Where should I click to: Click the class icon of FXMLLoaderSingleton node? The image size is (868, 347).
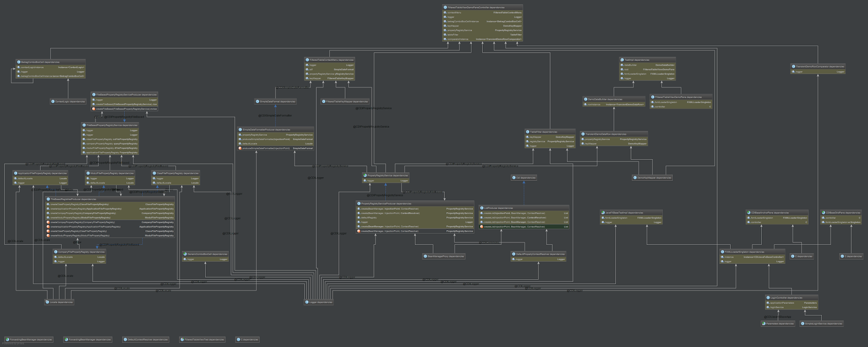point(723,252)
